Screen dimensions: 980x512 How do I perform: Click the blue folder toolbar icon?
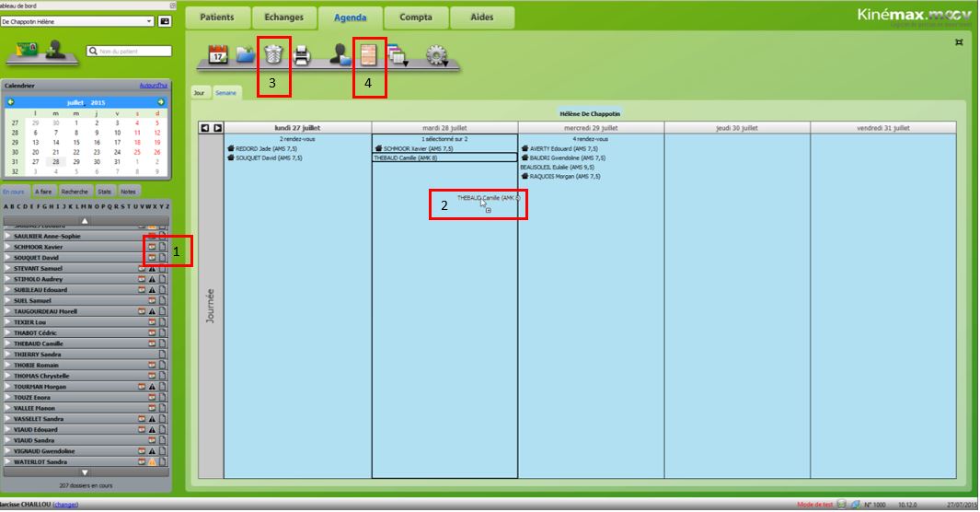pos(245,56)
